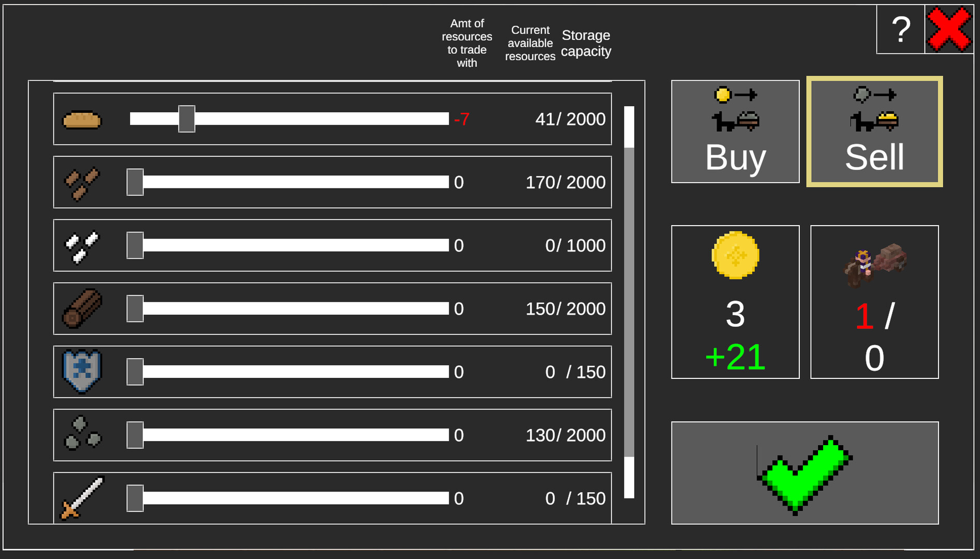The width and height of the screenshot is (980, 559).
Task: Confirm trade with green checkmark button
Action: point(805,473)
